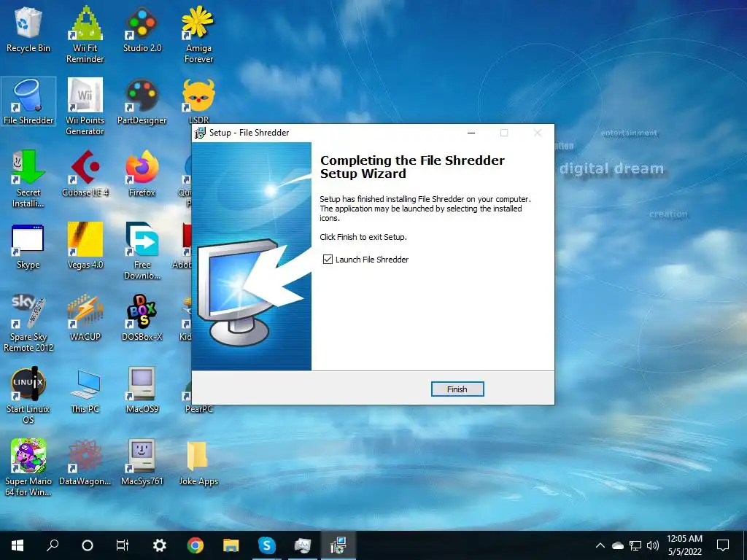Open File Explorer from taskbar
The image size is (747, 560).
tap(231, 545)
